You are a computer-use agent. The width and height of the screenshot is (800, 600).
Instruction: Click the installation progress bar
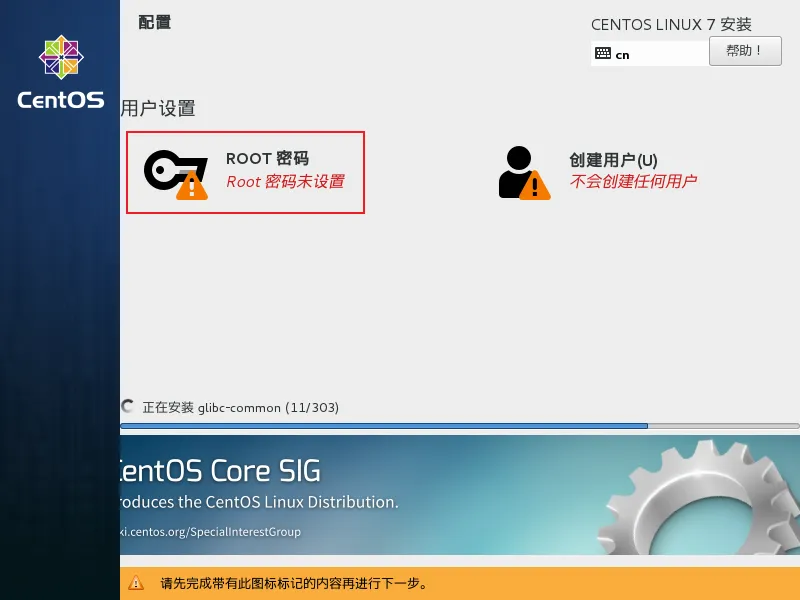460,426
